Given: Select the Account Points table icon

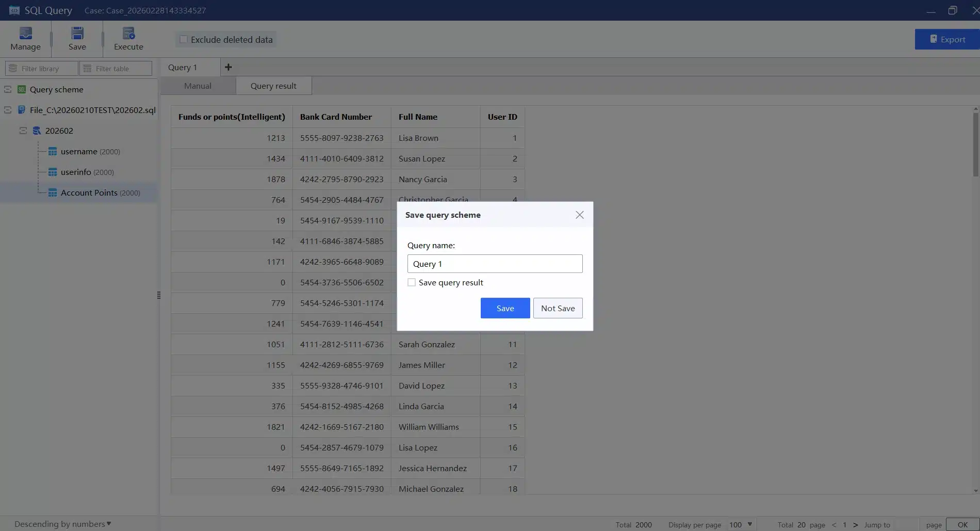Looking at the screenshot, I should click(53, 192).
